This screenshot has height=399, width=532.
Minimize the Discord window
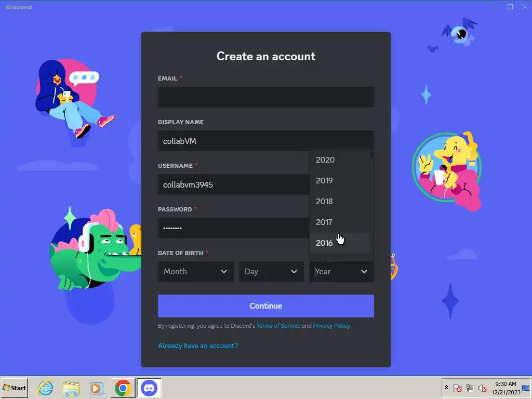tap(496, 7)
